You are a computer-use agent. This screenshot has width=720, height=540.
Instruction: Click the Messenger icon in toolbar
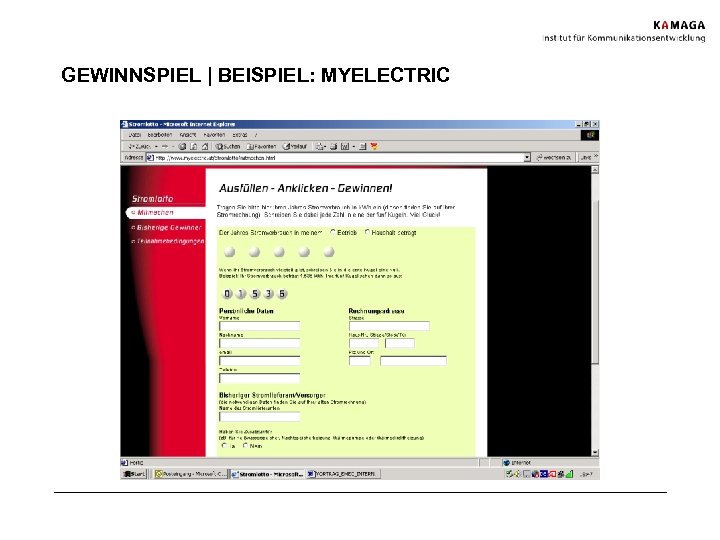pos(374,146)
